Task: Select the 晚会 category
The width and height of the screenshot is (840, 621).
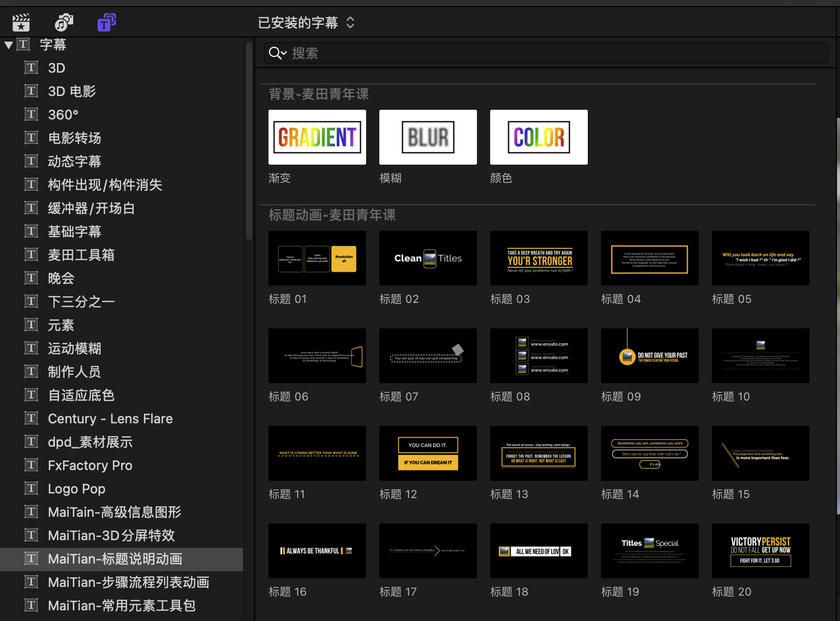Action: point(122,278)
